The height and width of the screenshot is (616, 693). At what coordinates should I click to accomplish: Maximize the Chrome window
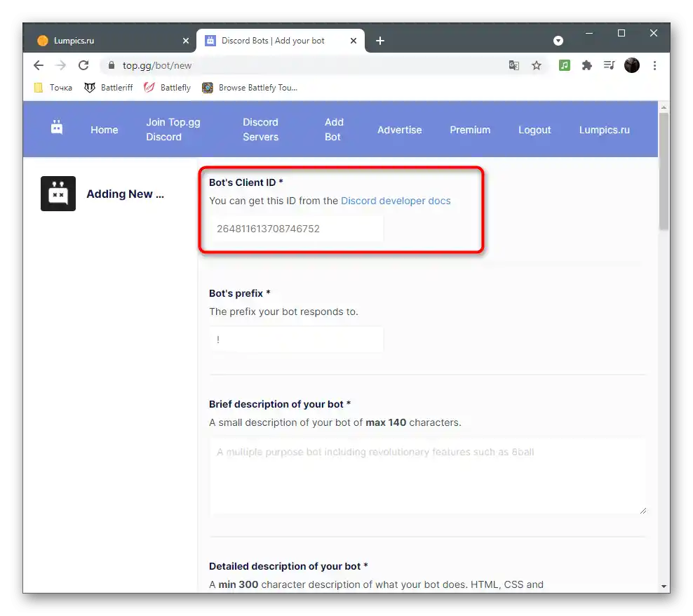tap(621, 33)
